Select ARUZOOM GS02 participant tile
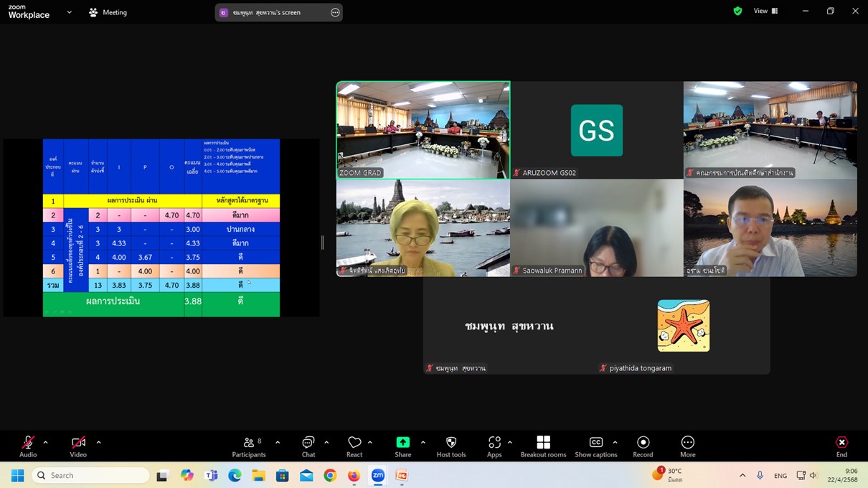 pyautogui.click(x=597, y=130)
